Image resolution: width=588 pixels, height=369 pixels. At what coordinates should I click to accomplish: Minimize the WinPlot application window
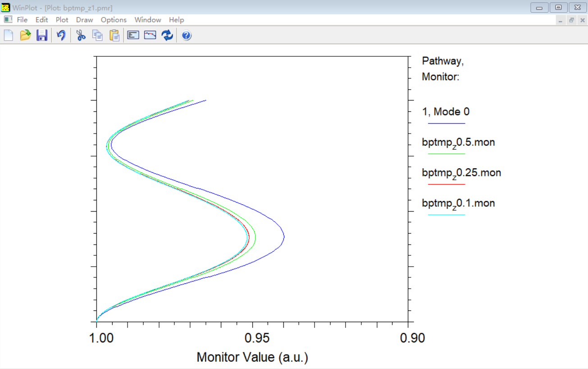coord(539,7)
